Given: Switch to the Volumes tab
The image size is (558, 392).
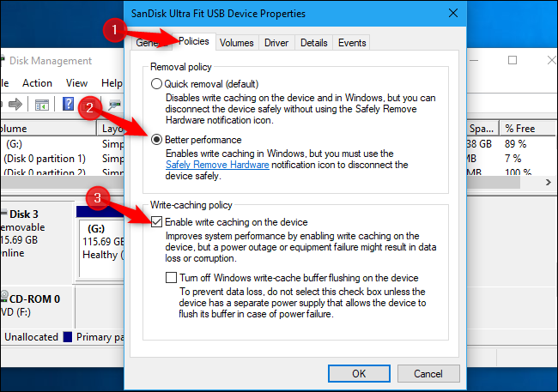Looking at the screenshot, I should (x=237, y=43).
